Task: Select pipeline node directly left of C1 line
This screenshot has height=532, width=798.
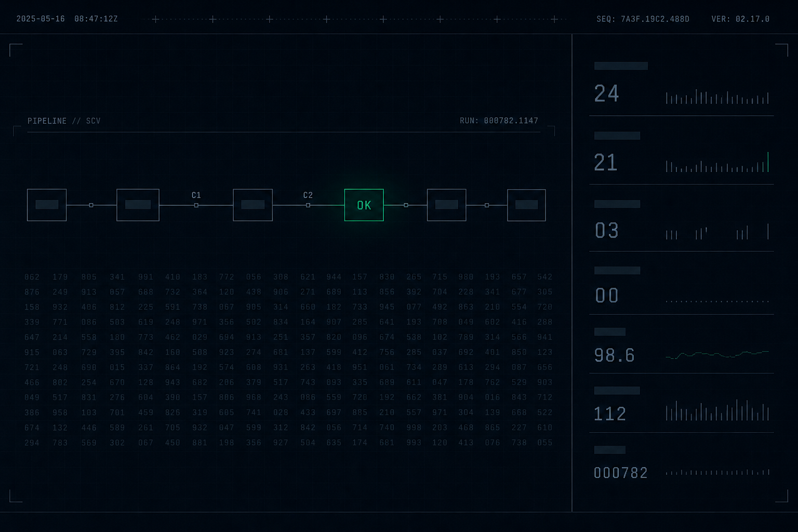Action: coord(138,205)
